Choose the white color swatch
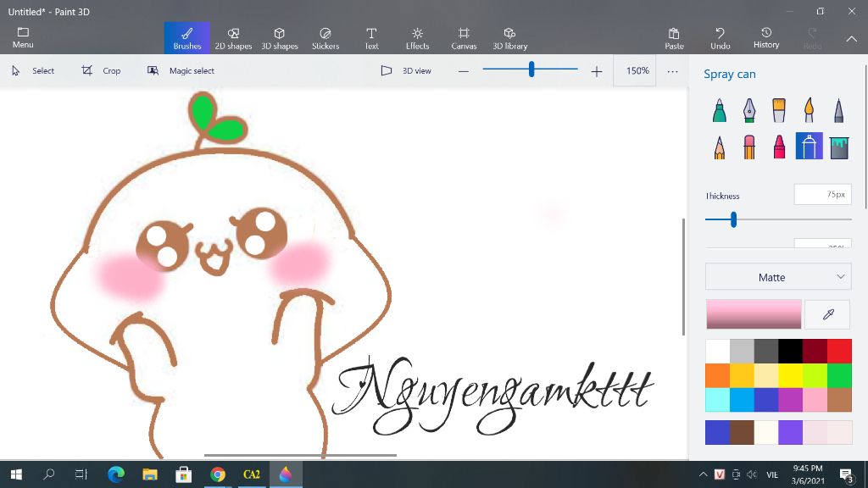868x488 pixels. coord(717,352)
